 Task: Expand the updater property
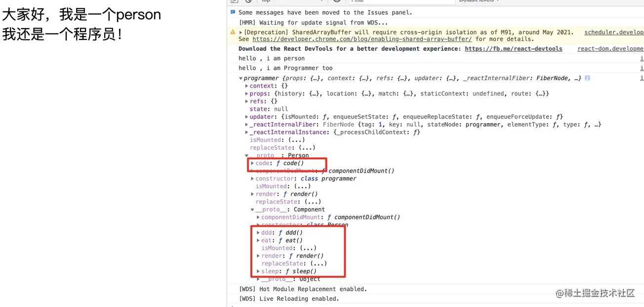point(246,117)
